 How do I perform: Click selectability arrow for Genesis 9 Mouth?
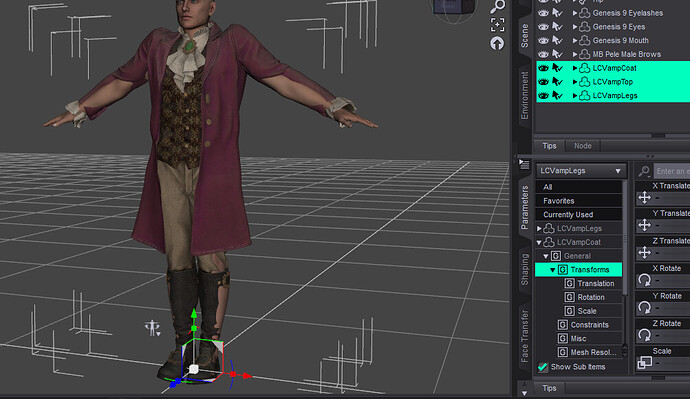point(557,40)
